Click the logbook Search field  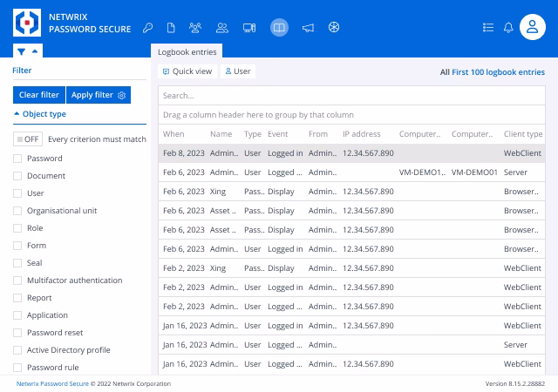(351, 96)
